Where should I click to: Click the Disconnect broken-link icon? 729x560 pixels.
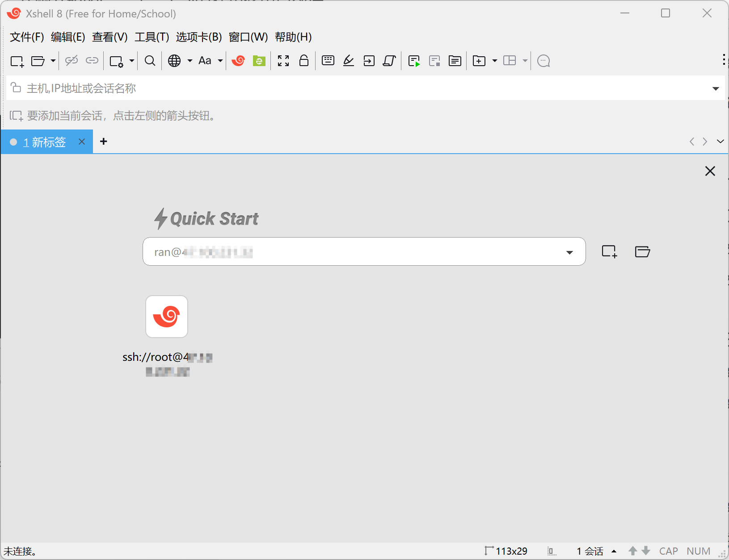click(72, 61)
